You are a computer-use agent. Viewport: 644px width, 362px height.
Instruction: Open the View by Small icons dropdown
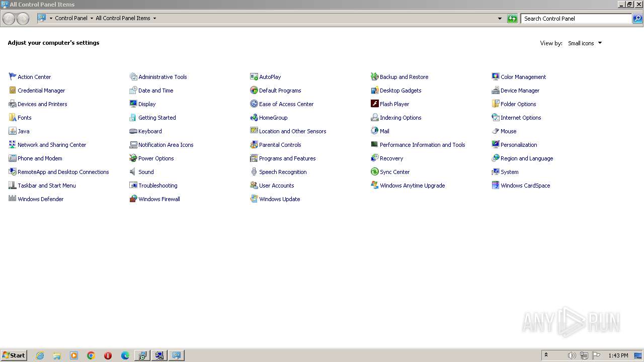point(585,43)
